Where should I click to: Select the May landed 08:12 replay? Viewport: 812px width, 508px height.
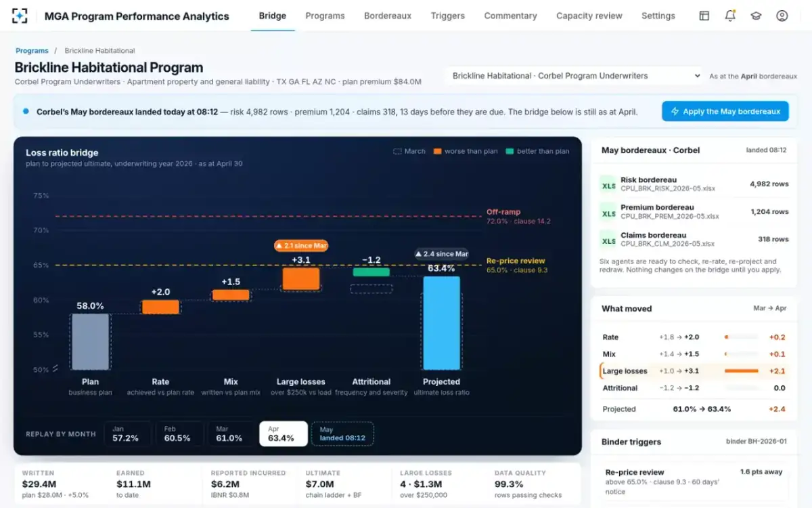(x=342, y=433)
